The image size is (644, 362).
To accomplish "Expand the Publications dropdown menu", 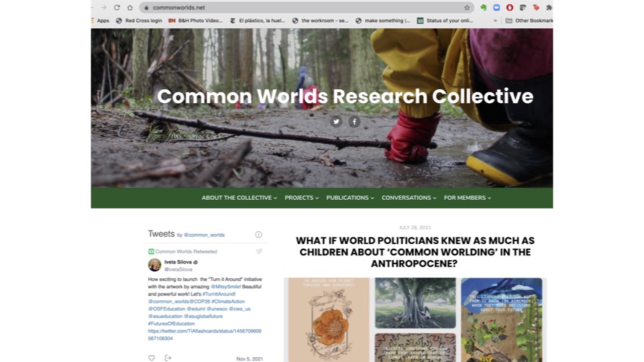I will (350, 198).
